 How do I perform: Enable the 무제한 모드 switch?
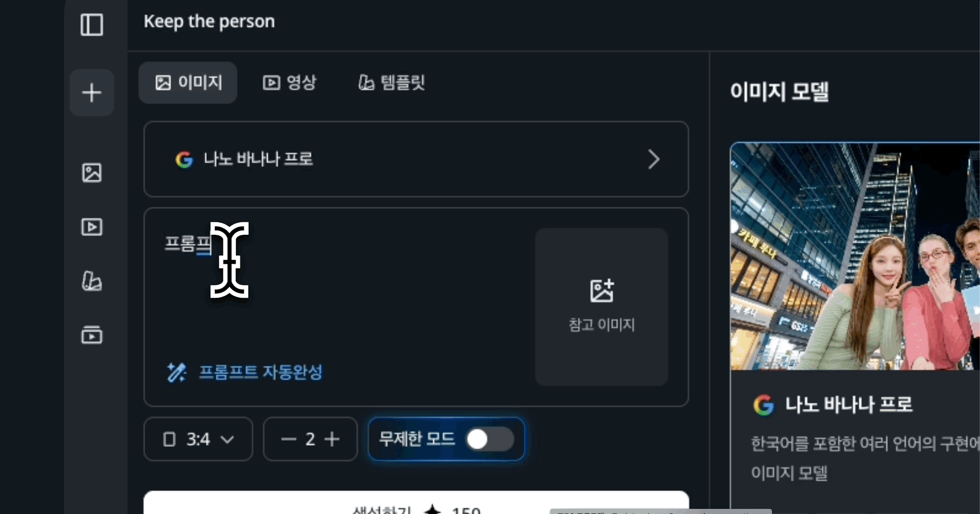pos(489,439)
